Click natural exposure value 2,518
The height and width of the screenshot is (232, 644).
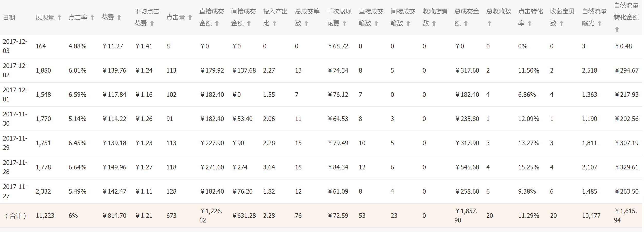590,70
